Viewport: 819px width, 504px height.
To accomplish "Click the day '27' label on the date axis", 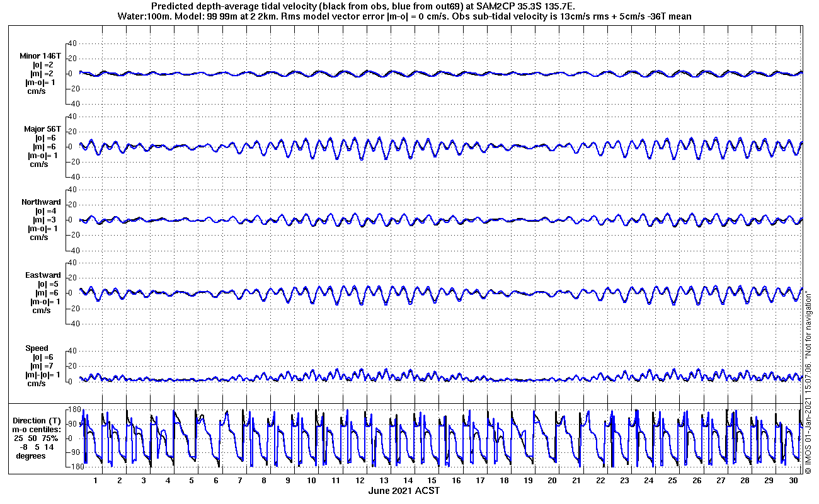I will coord(721,480).
